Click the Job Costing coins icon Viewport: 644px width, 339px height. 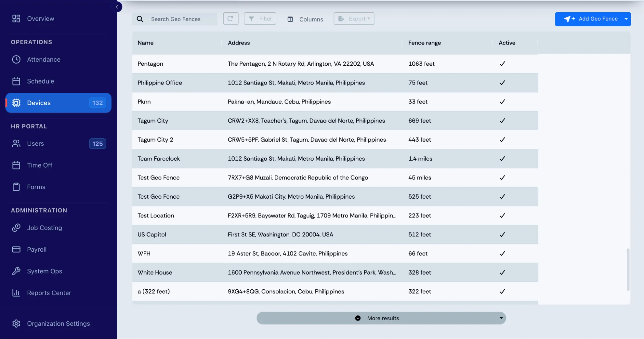pyautogui.click(x=16, y=228)
